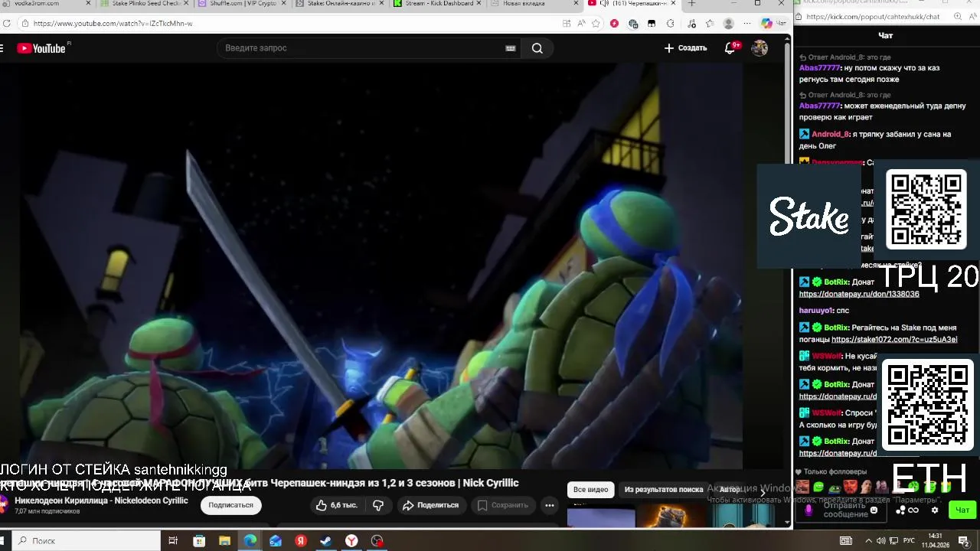Open Edge favorites list icon

click(x=709, y=24)
